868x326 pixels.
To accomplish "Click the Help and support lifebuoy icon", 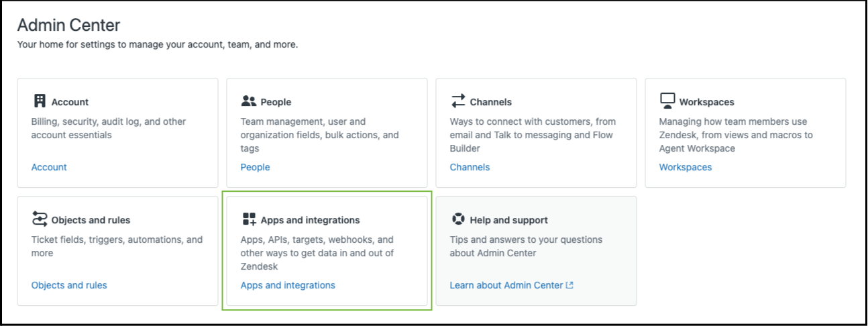I will pos(458,219).
